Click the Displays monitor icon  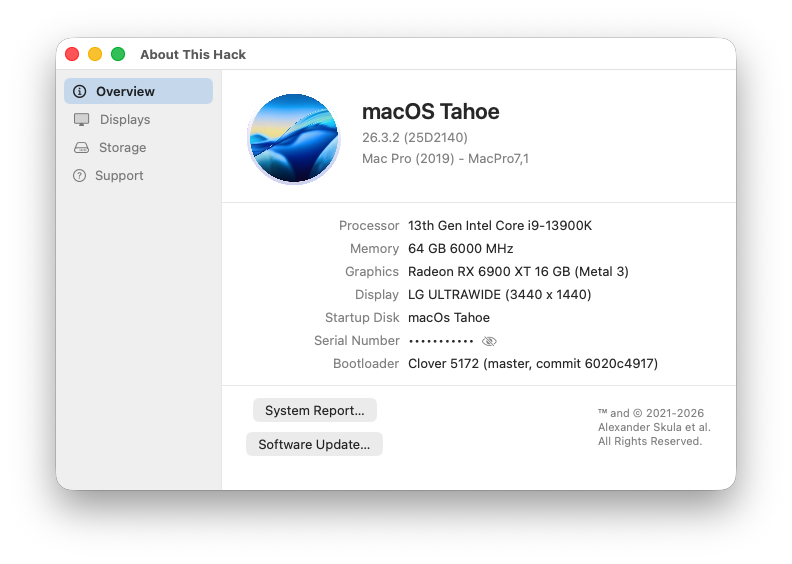click(x=81, y=120)
